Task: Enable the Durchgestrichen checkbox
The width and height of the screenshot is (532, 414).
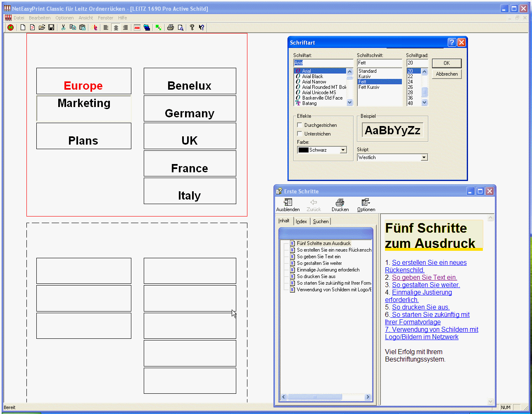Action: 300,125
